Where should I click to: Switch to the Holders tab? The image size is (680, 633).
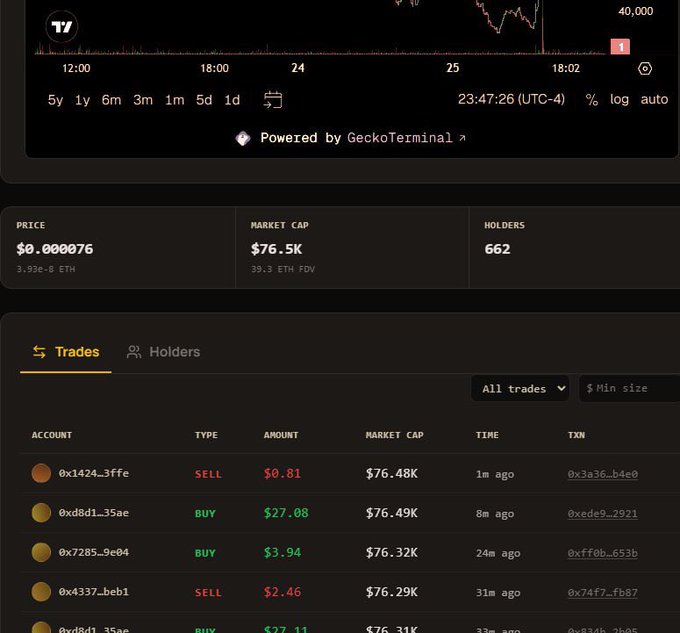(163, 352)
